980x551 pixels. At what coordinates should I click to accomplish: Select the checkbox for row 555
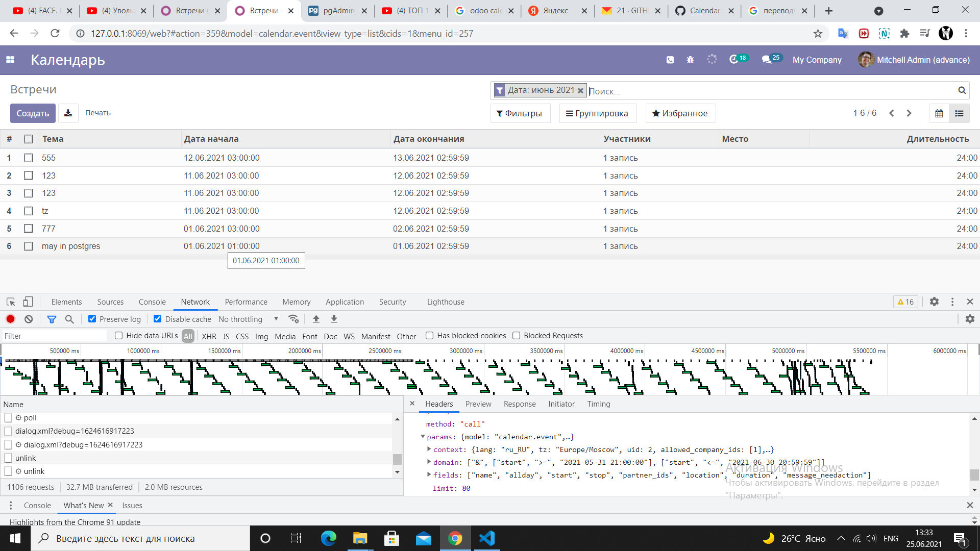click(28, 158)
